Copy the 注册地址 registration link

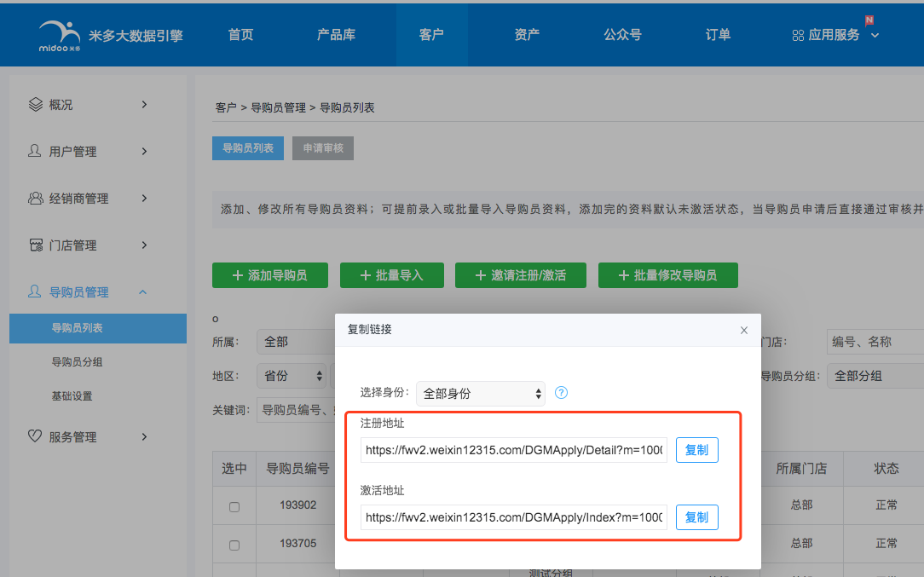696,449
